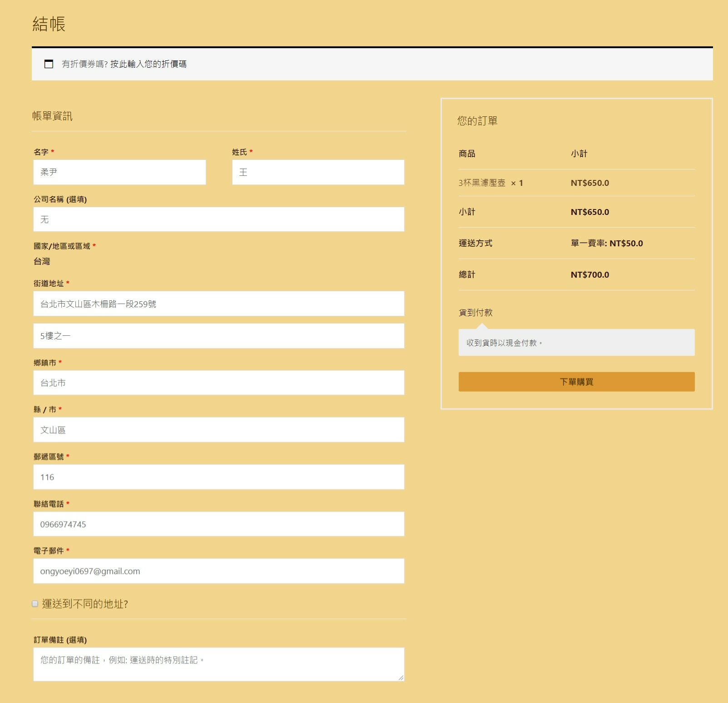Focus the second address line field (5樓之一)

pyautogui.click(x=218, y=336)
